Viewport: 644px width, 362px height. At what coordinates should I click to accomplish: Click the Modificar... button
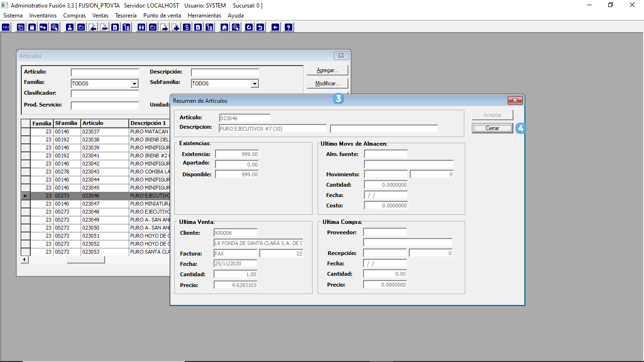328,83
